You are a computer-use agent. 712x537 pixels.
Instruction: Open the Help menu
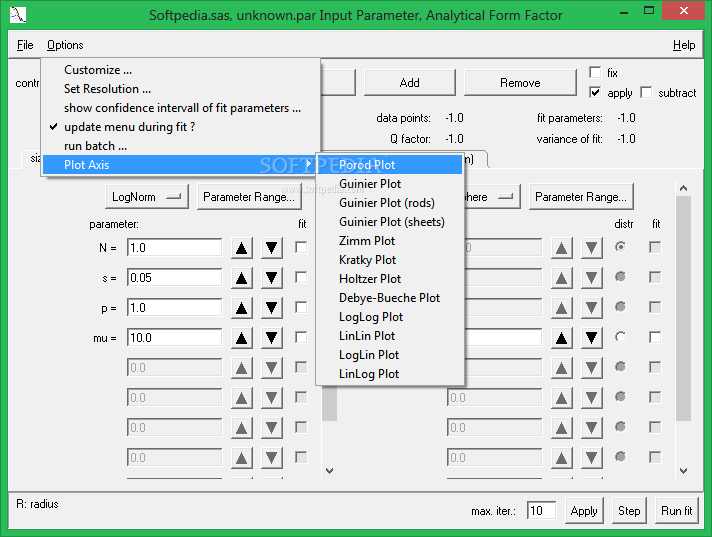coord(683,45)
